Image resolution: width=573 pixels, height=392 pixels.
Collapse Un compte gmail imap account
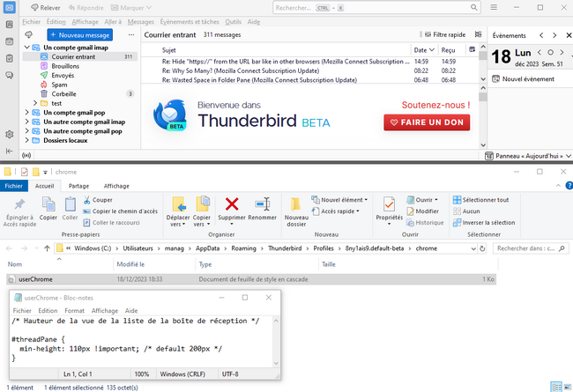click(x=26, y=47)
